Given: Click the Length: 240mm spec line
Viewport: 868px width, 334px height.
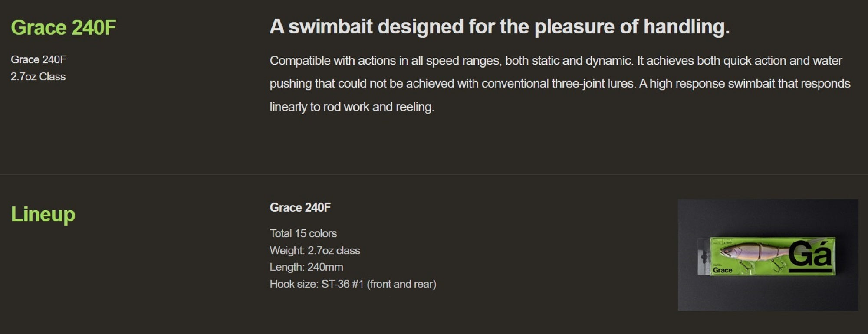Looking at the screenshot, I should 306,267.
